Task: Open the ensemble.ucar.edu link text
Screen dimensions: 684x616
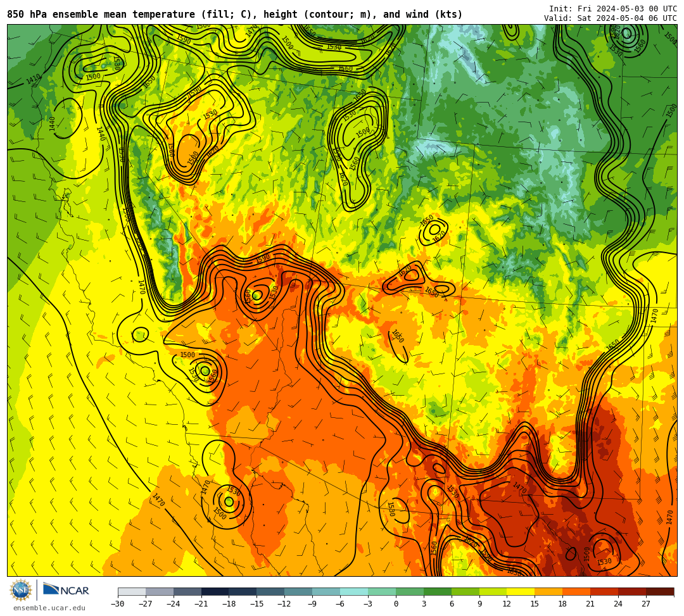Action: click(49, 608)
